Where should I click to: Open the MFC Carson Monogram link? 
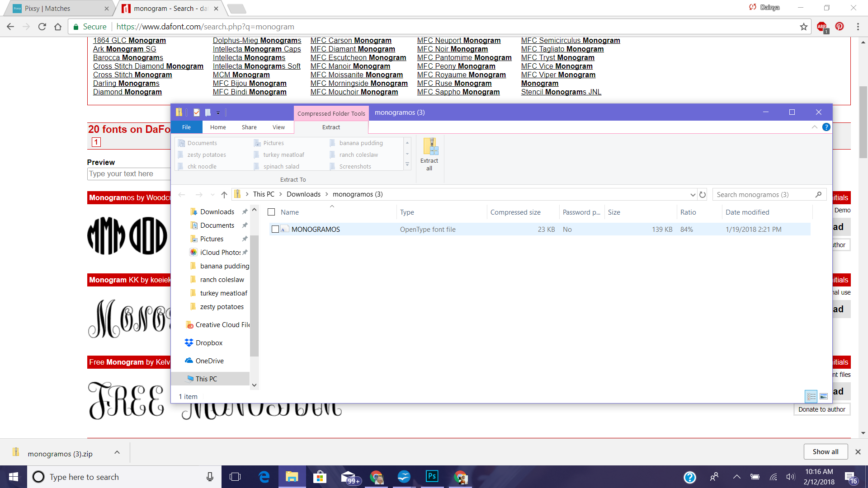[x=351, y=40]
